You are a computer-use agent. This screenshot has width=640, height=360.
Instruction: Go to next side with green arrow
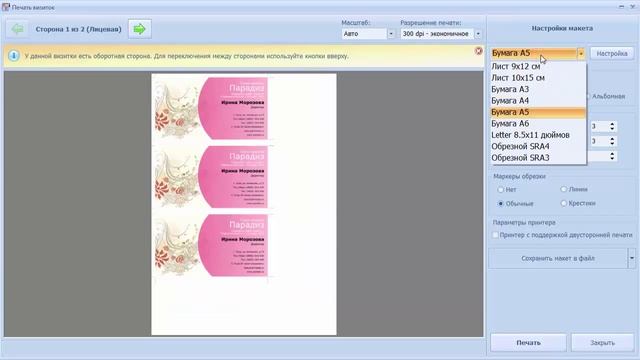(x=140, y=29)
